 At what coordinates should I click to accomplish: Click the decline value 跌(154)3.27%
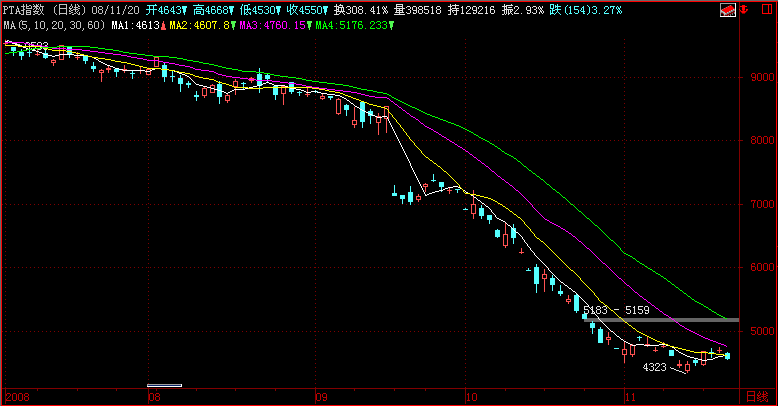click(x=585, y=10)
